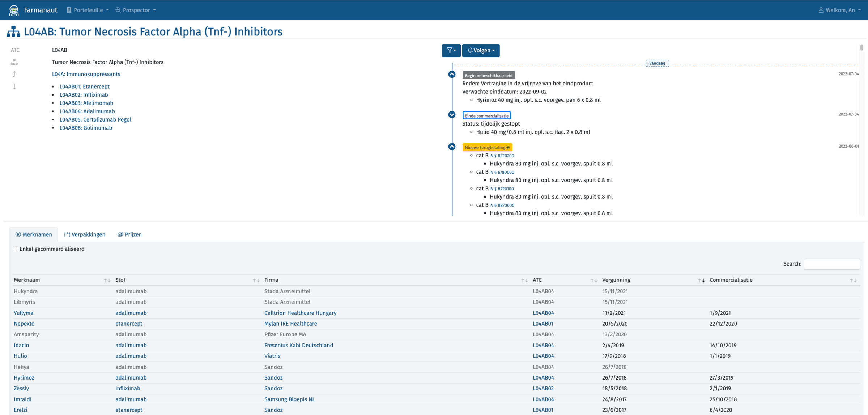Open the Prospector menu
The width and height of the screenshot is (868, 415).
(x=136, y=10)
